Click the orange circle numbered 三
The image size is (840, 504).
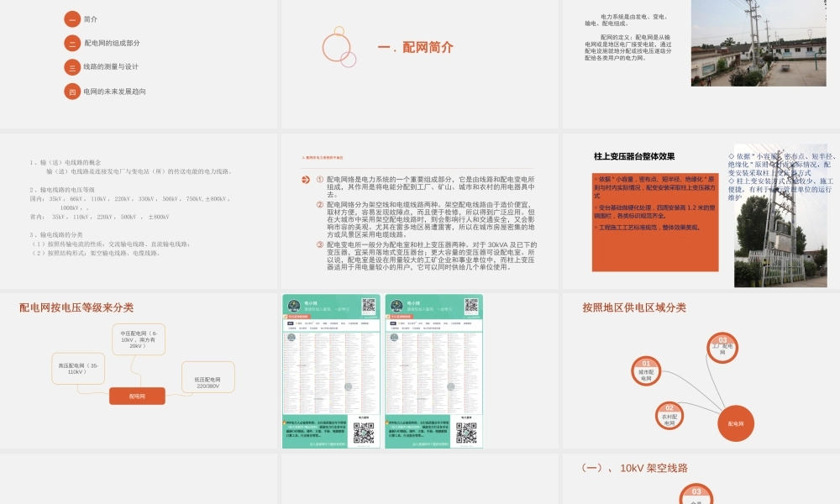point(72,67)
